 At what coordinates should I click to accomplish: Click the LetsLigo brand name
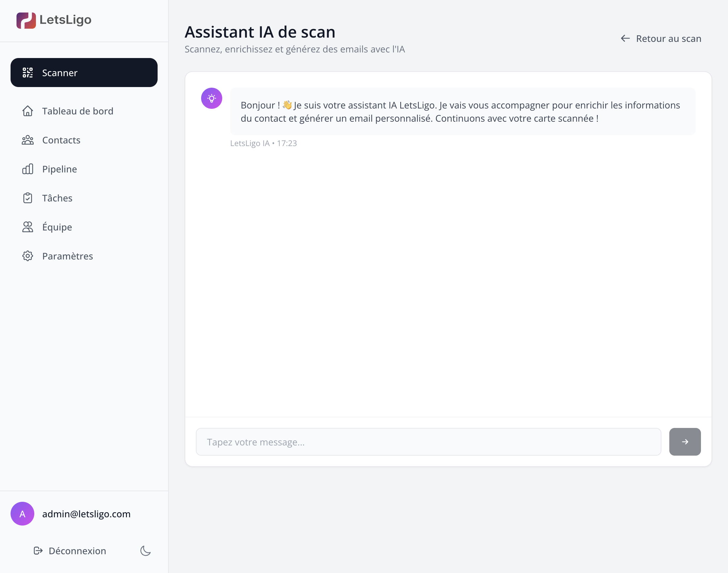coord(65,20)
